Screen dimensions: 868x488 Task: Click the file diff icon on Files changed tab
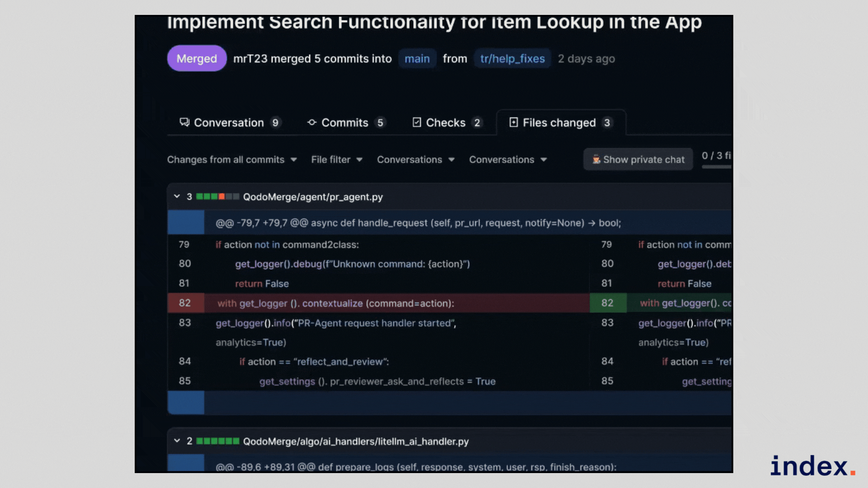click(514, 122)
